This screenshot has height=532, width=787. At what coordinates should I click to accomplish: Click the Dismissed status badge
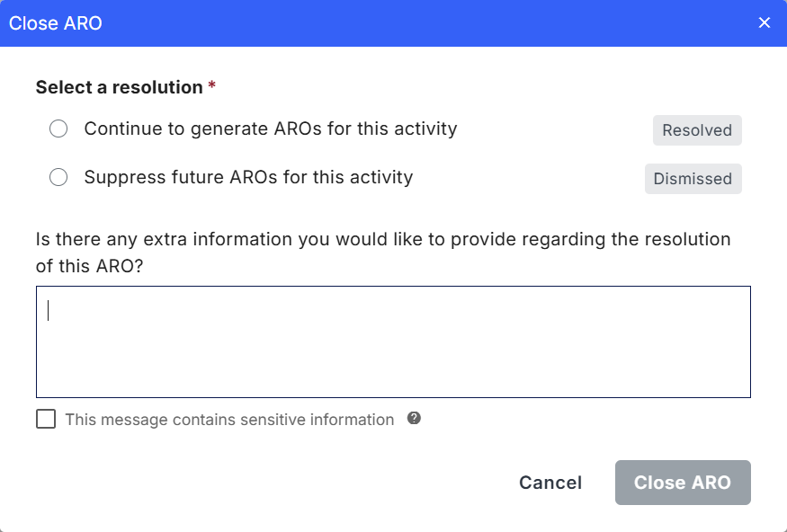click(693, 179)
